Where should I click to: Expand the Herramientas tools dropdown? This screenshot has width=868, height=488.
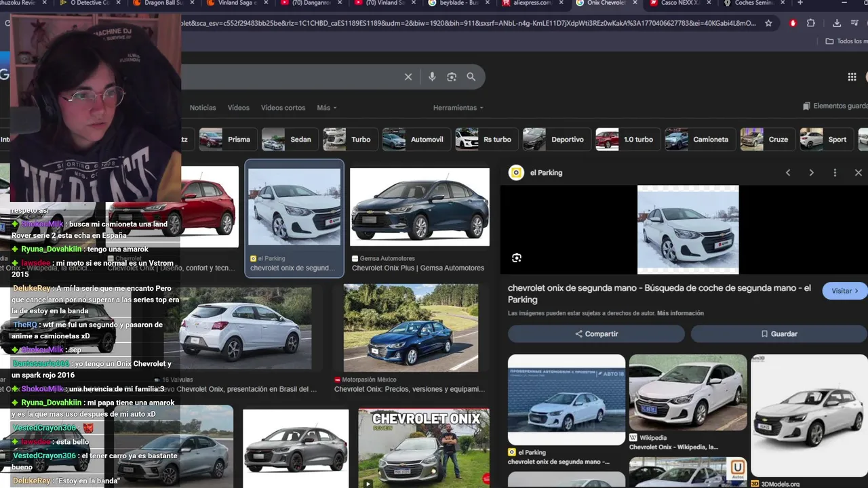458,108
